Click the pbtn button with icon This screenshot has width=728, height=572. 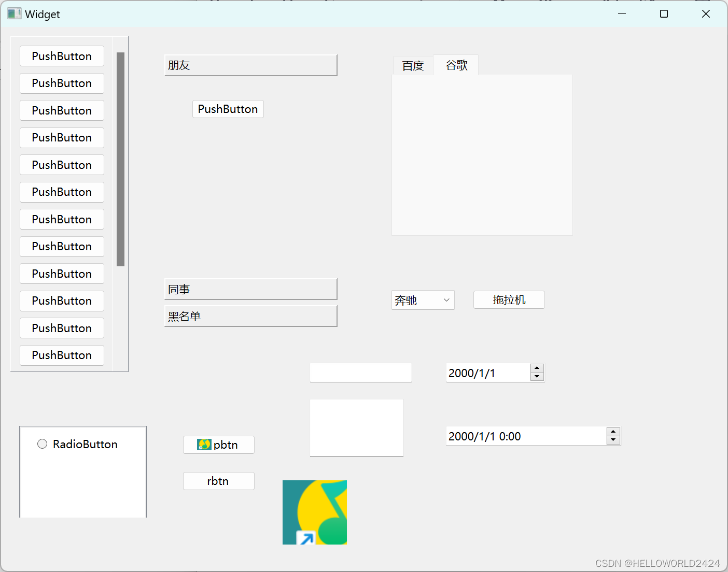coord(219,445)
